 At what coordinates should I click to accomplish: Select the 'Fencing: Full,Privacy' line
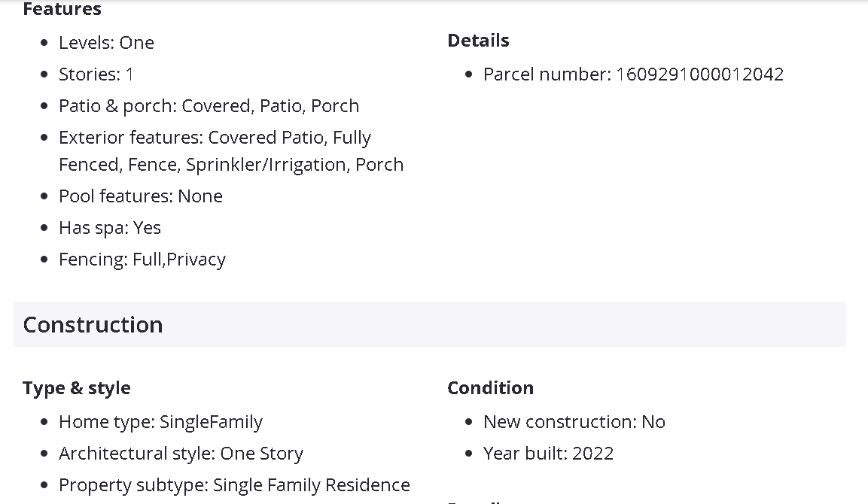142,260
